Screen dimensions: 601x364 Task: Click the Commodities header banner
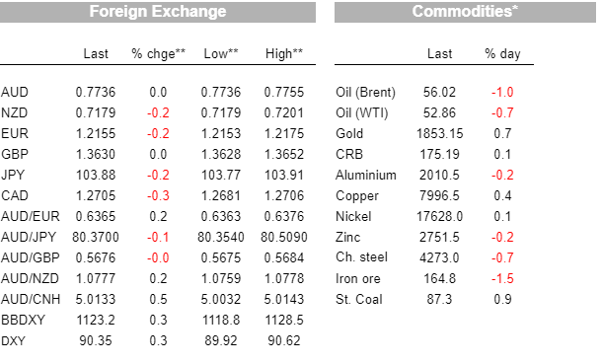coord(465,12)
